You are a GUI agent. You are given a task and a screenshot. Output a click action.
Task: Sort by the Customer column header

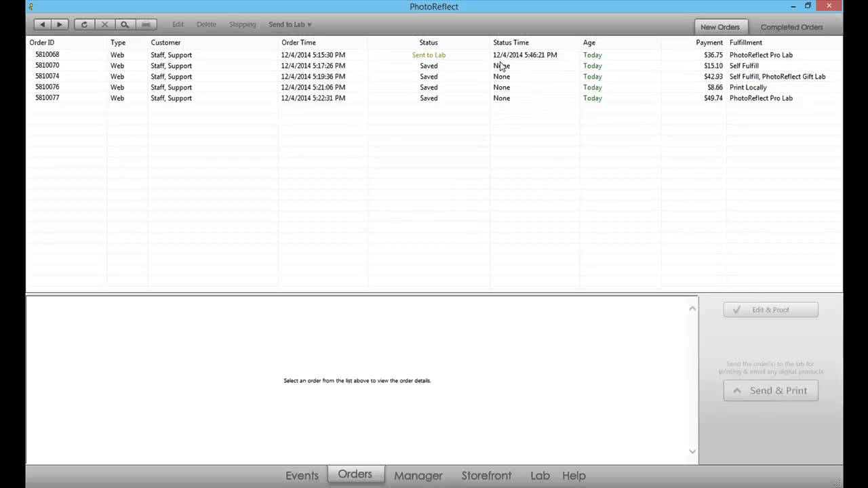[x=165, y=43]
